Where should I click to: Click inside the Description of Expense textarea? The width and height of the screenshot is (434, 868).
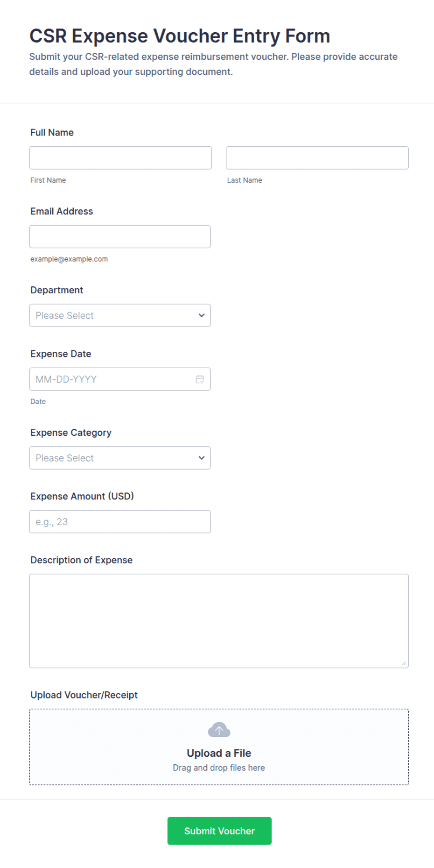219,621
